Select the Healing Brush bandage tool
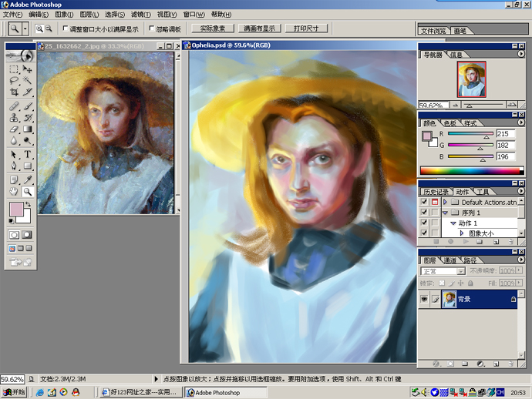This screenshot has height=399, width=532. click(14, 106)
